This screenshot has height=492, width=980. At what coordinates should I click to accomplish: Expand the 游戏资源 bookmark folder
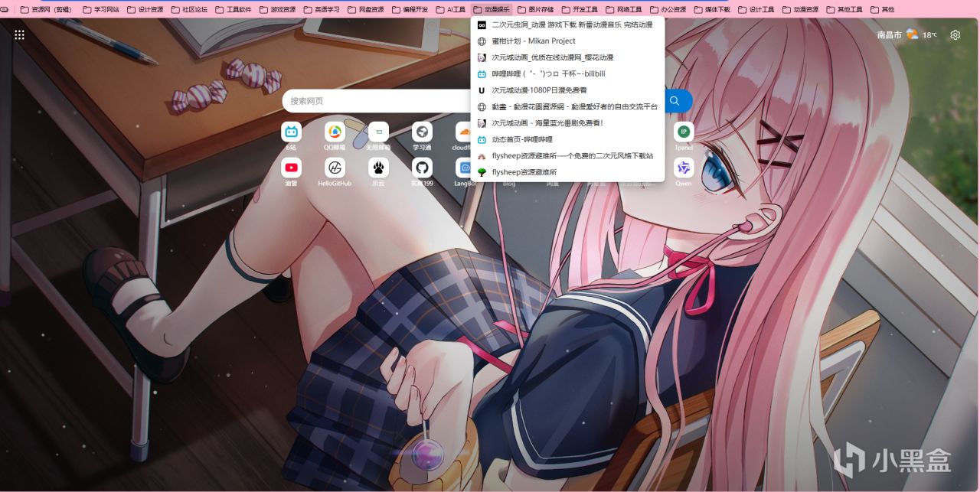pyautogui.click(x=277, y=10)
